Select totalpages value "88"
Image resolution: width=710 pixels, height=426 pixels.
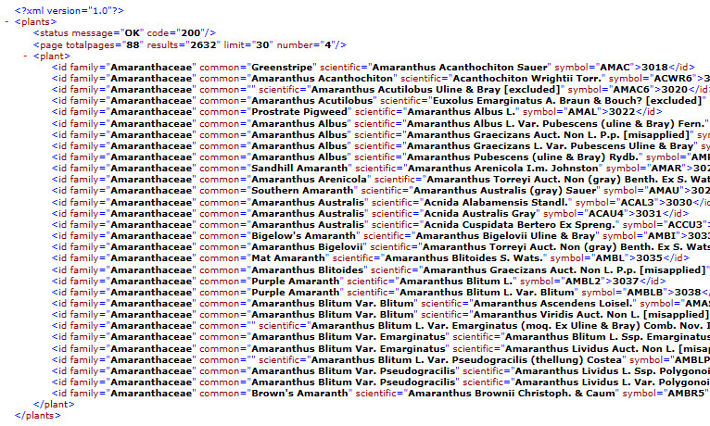(133, 45)
